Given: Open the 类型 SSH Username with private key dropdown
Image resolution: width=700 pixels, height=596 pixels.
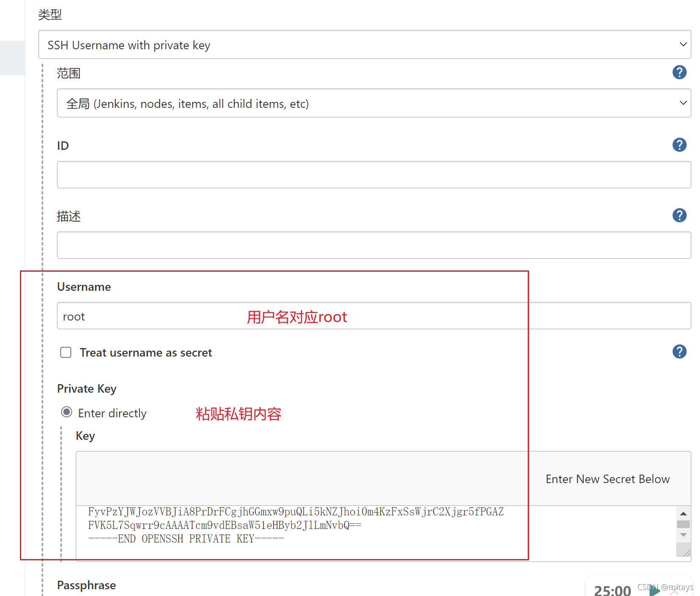Looking at the screenshot, I should point(364,45).
